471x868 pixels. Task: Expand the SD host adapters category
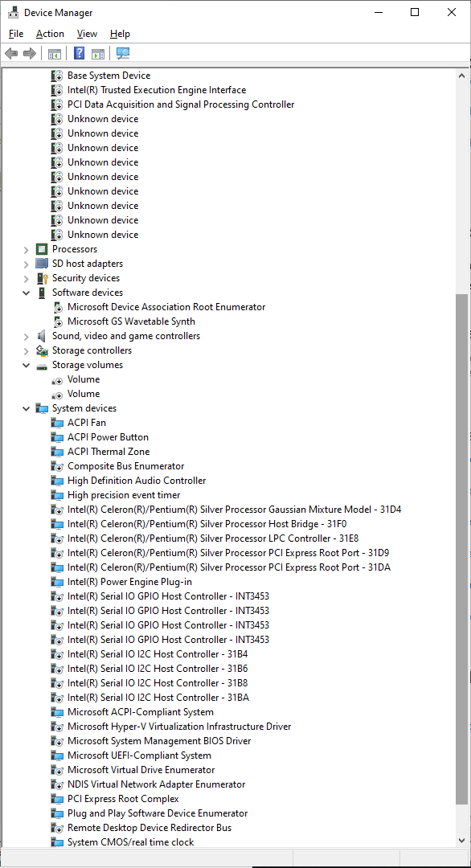pyautogui.click(x=26, y=264)
